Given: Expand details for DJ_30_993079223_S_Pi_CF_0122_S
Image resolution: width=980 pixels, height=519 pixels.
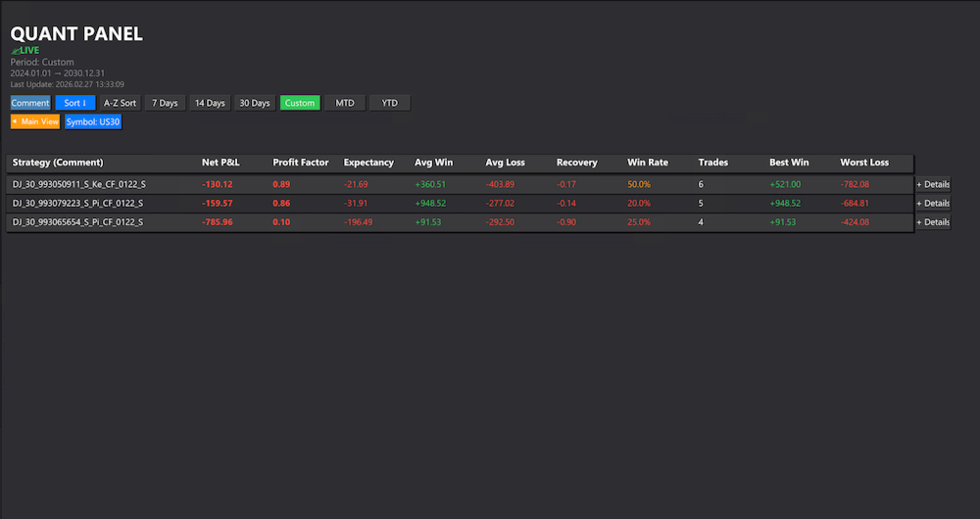Looking at the screenshot, I should (x=932, y=203).
